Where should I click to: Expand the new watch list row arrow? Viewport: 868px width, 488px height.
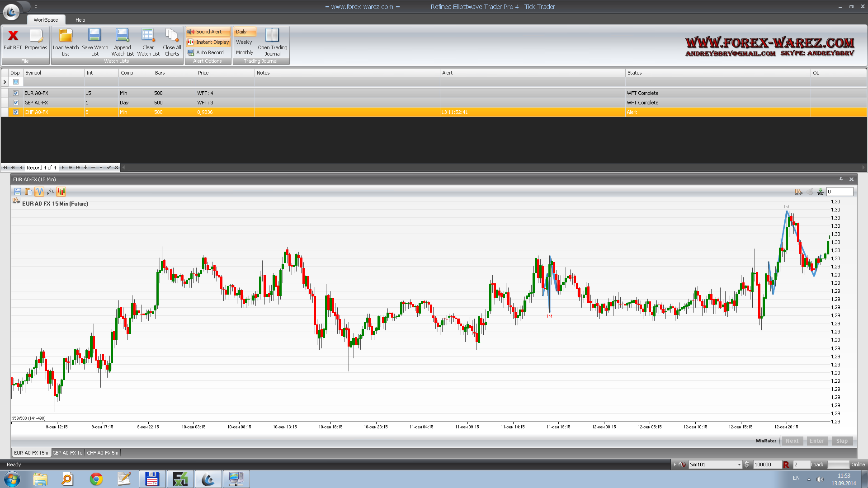(x=5, y=82)
